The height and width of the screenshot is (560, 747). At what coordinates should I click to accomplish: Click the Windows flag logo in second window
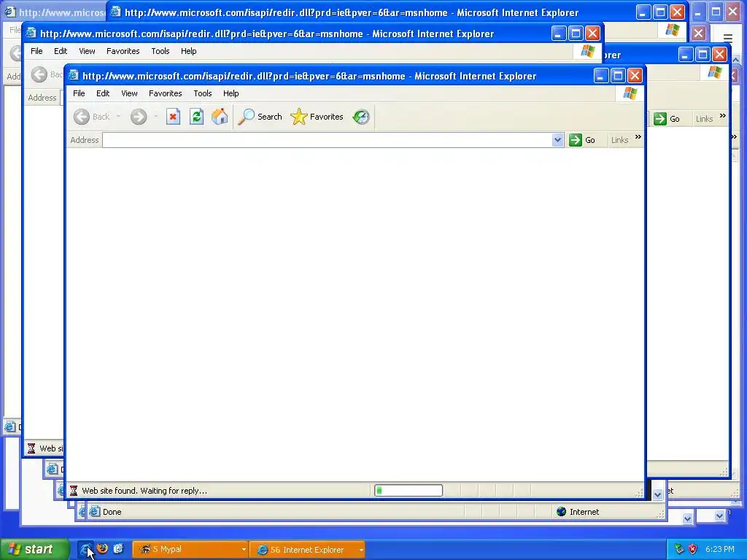tap(587, 51)
